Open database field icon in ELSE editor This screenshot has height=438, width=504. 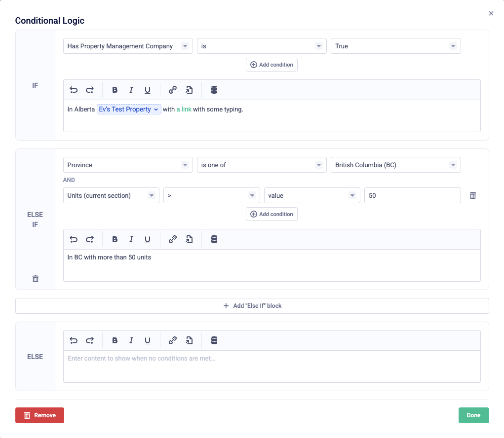click(x=214, y=340)
